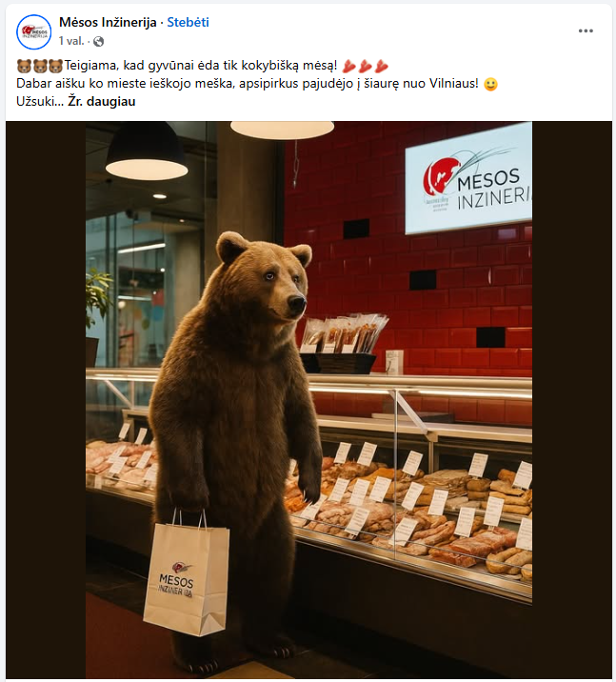Click the white round ceiling lamp
616x682 pixels.
coord(282,130)
